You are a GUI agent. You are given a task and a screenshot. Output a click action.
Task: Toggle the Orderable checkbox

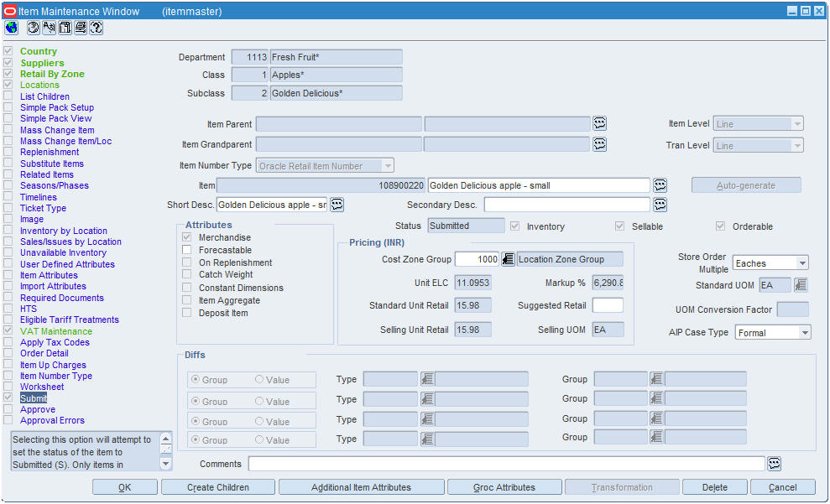click(720, 226)
